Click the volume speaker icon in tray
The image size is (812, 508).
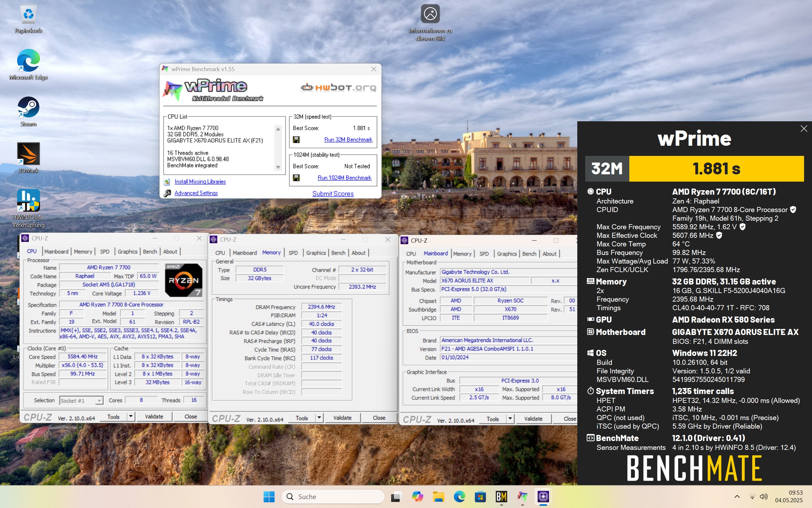click(x=764, y=497)
